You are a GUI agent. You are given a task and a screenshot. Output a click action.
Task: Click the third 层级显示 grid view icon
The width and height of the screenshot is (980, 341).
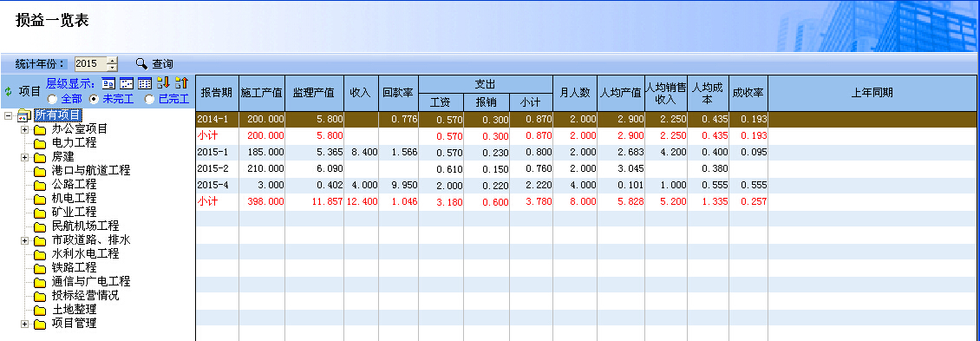145,83
